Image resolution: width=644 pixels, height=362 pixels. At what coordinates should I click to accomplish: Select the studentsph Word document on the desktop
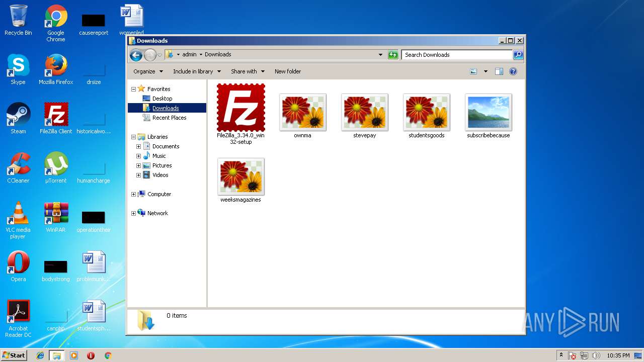[94, 316]
